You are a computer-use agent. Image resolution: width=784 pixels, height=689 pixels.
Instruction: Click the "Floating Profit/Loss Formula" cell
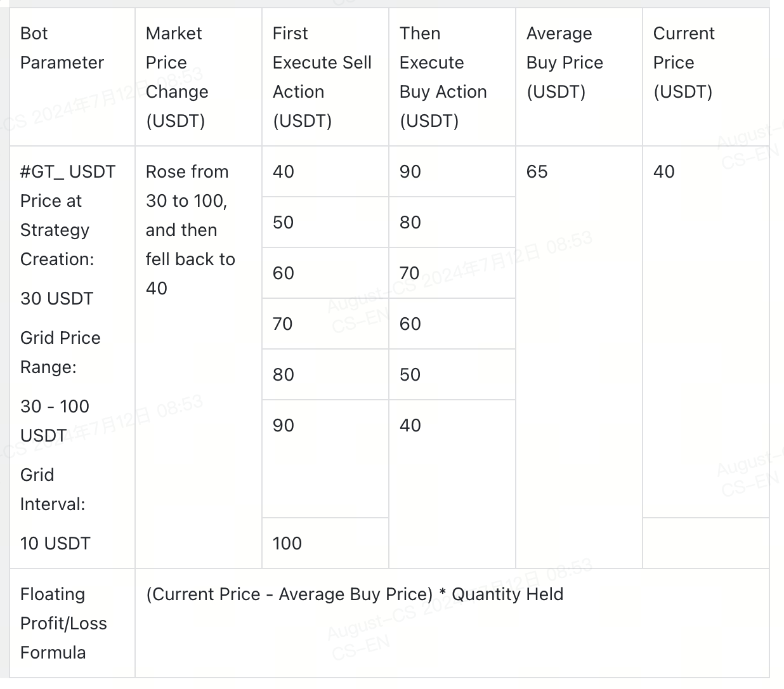tap(63, 623)
